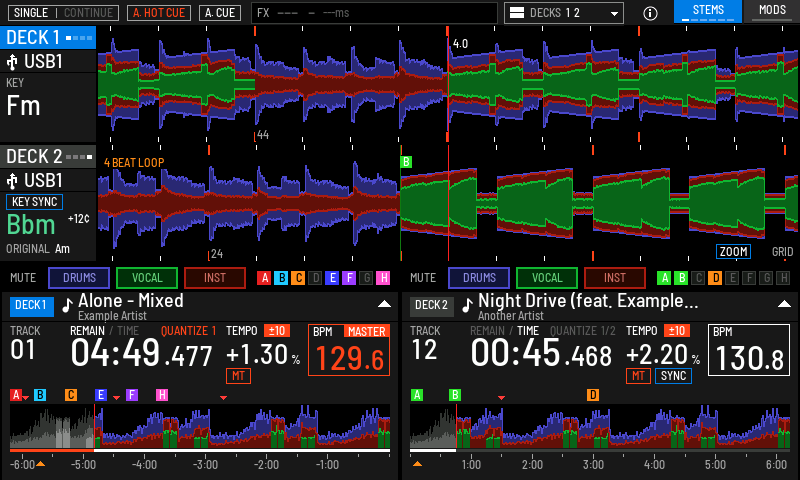Select Deck 1 hot cue A pad
800x480 pixels.
click(x=264, y=278)
